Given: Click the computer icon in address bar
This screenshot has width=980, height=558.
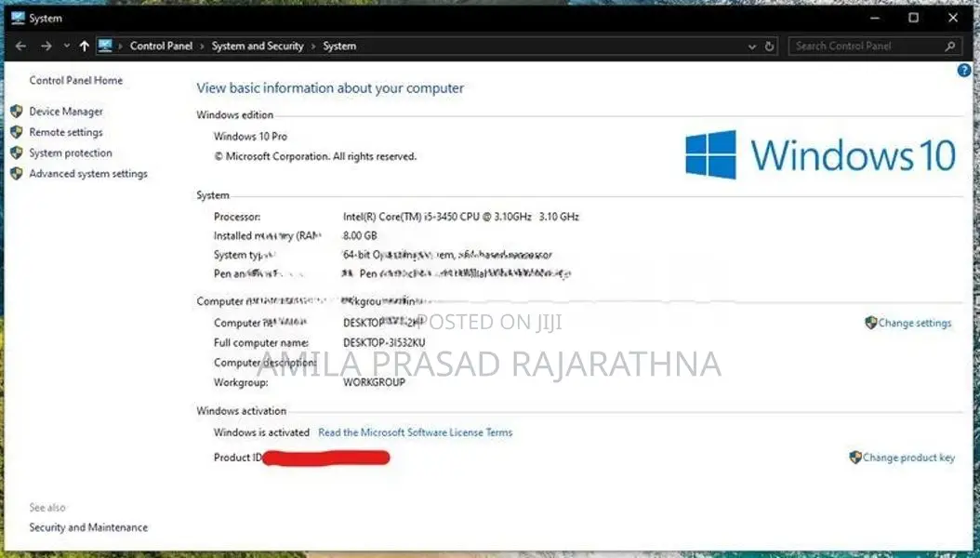Looking at the screenshot, I should click(105, 46).
